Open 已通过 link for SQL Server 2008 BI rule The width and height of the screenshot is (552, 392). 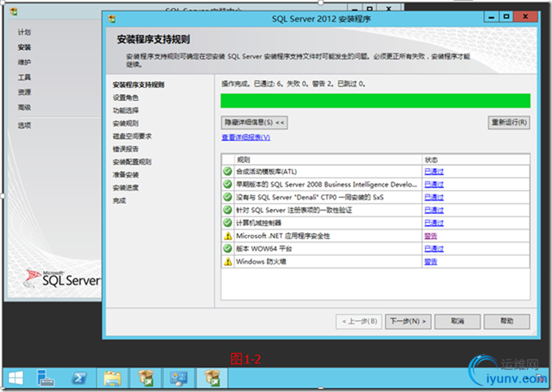coord(434,185)
